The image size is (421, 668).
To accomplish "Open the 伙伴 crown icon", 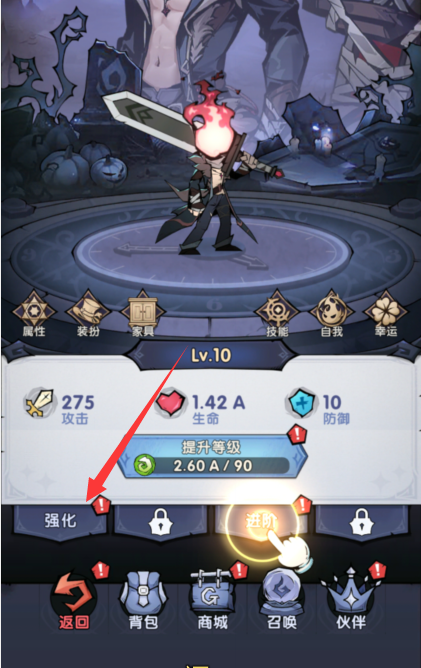I will (351, 601).
